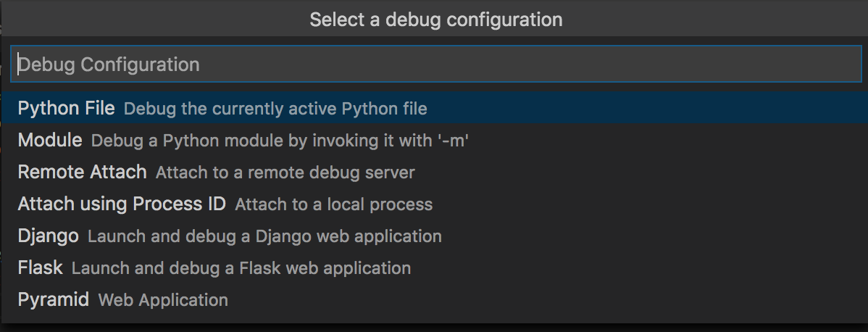
Task: Click the '-m' text in Module description
Action: pyautogui.click(x=452, y=141)
